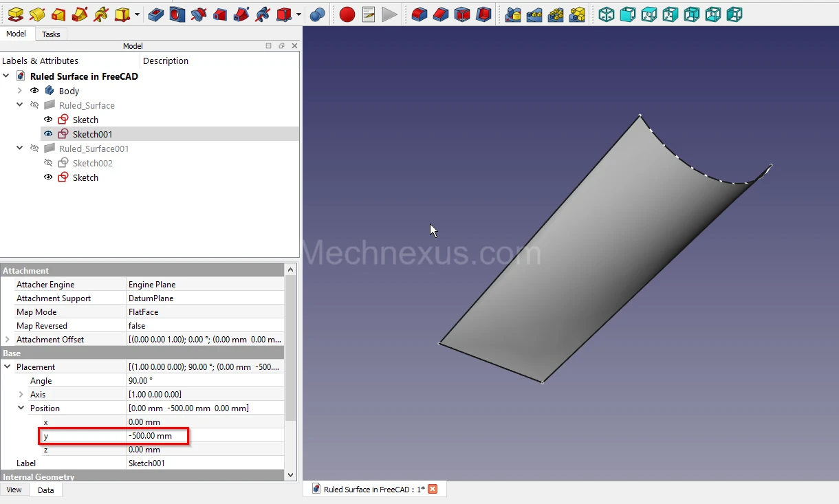Switch to rear view
Viewport: 839px width, 504px height.
point(692,14)
